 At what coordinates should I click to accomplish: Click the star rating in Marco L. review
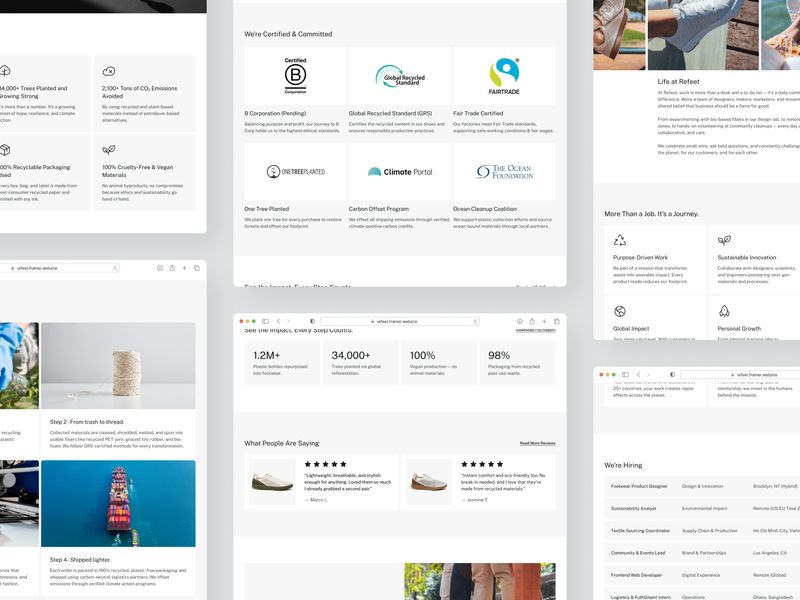click(326, 464)
